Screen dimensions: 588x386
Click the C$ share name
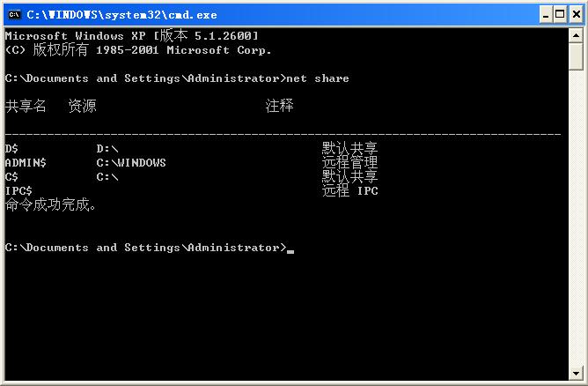pos(11,177)
